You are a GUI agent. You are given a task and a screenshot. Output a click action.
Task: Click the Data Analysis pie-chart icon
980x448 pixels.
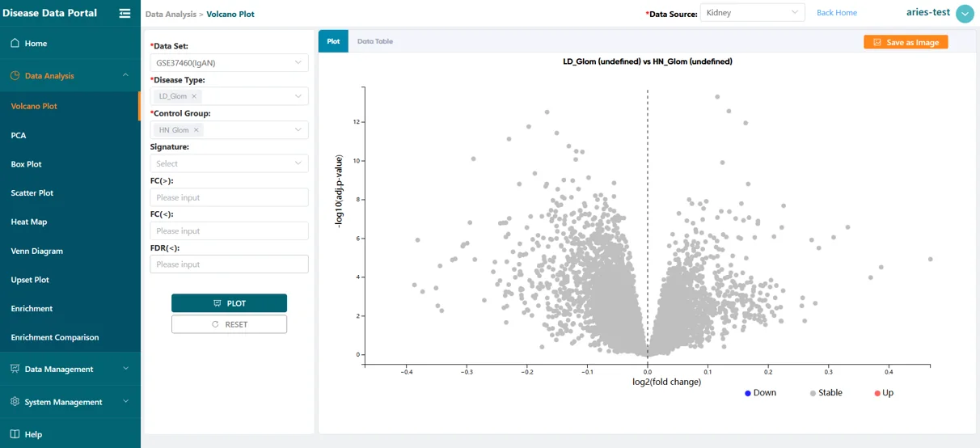15,75
